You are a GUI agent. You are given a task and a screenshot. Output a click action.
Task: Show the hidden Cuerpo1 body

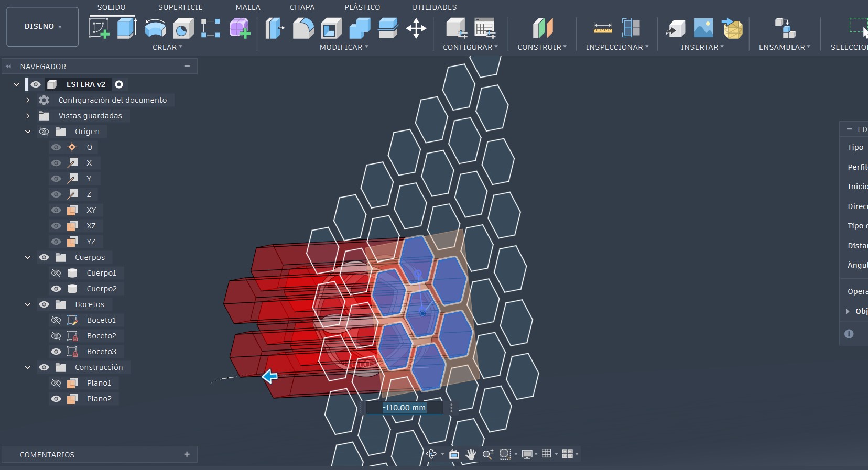(x=56, y=273)
